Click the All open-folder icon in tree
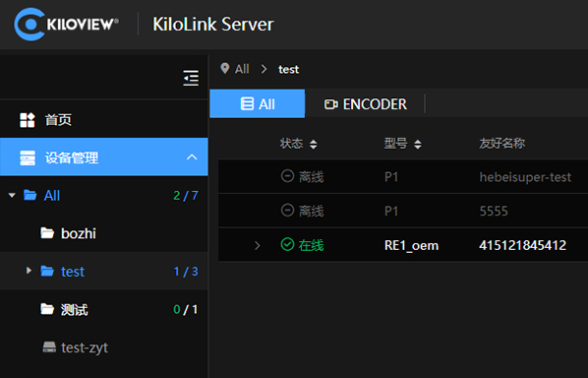Screen dimensions: 588x378 pyautogui.click(x=30, y=195)
